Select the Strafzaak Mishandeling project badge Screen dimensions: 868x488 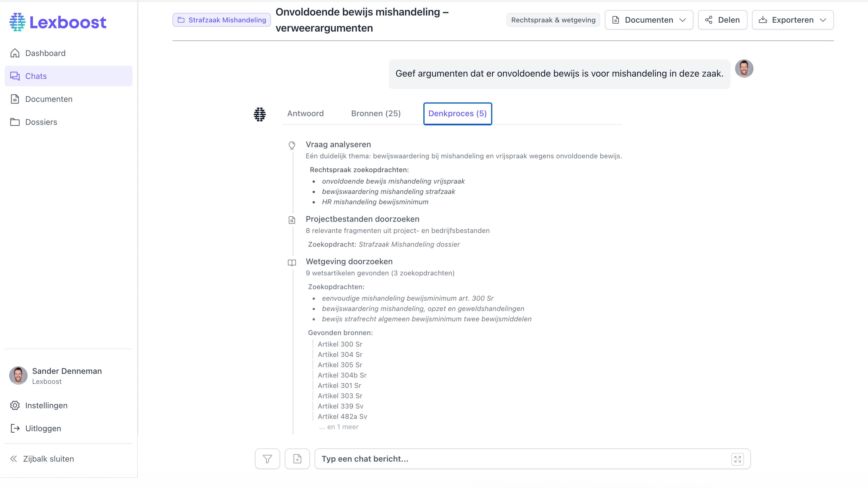[221, 20]
